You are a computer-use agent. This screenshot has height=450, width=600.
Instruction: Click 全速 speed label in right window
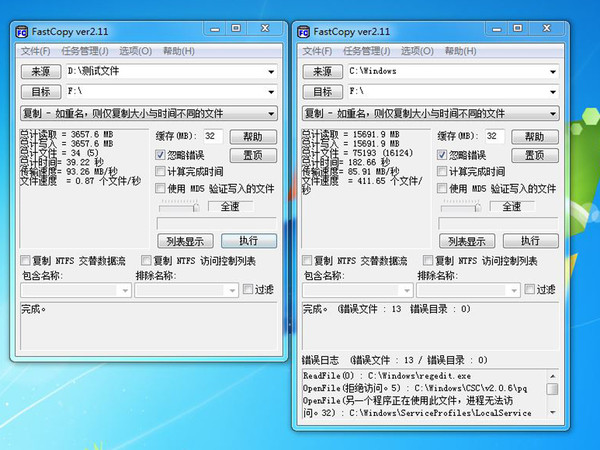click(x=512, y=207)
